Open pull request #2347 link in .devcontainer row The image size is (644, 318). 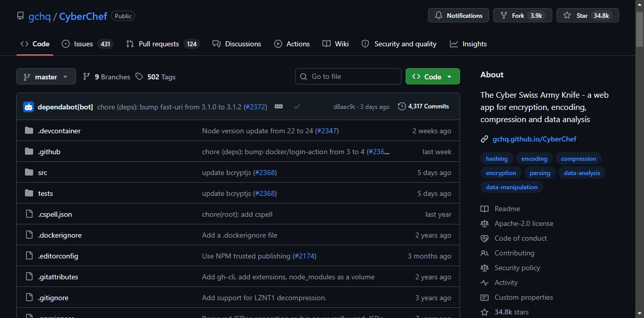(327, 131)
